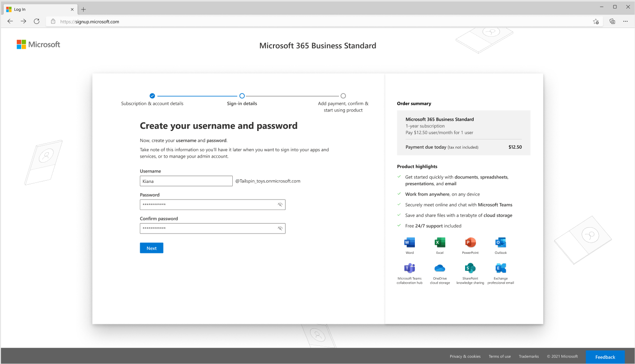Viewport: 635px width, 364px height.
Task: Click the Microsoft 365 Business Standard order item
Action: point(440,119)
